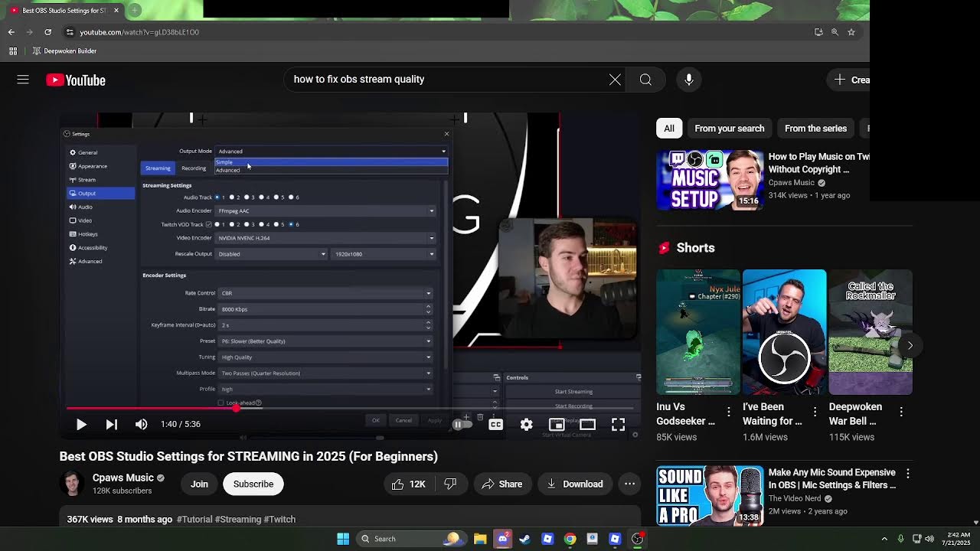Subscribe to Cpaws Music
Screen dimensions: 980x551
[x=253, y=484]
